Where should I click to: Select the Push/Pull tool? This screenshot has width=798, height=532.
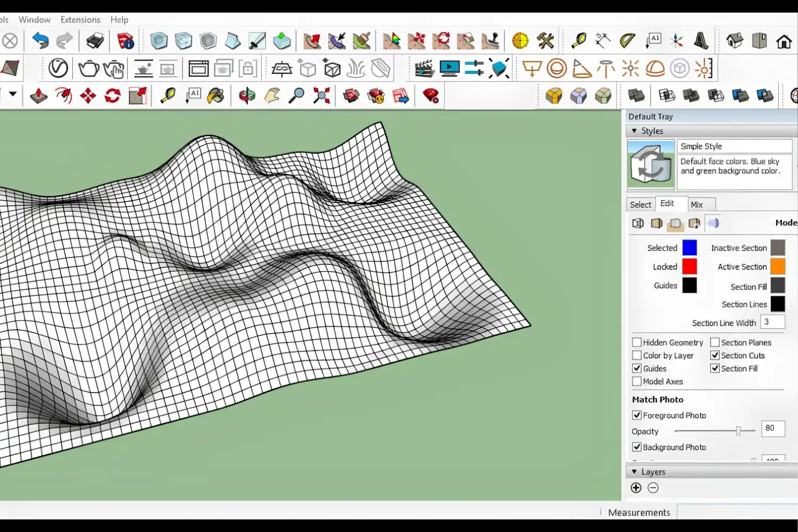point(39,96)
